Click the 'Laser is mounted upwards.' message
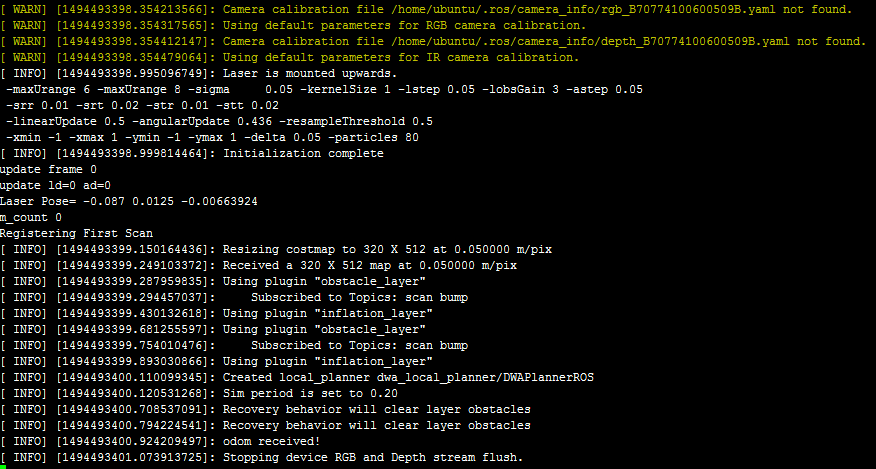876x469 pixels. tap(310, 73)
